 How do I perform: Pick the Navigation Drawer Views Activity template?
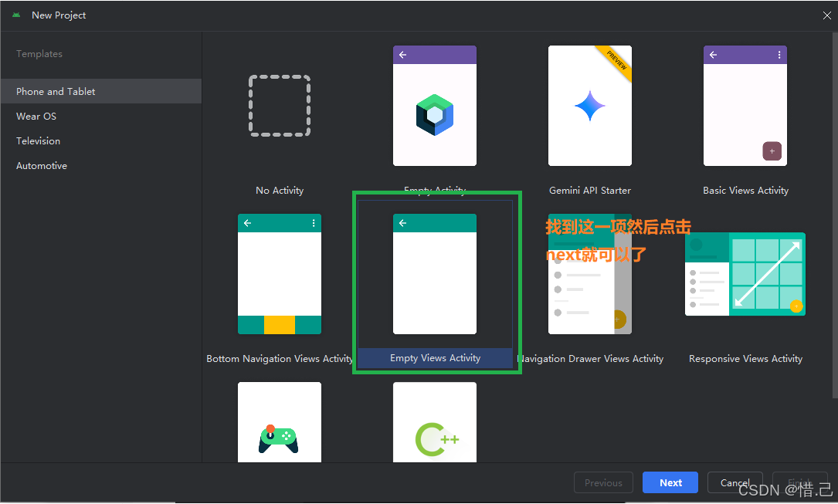point(590,274)
